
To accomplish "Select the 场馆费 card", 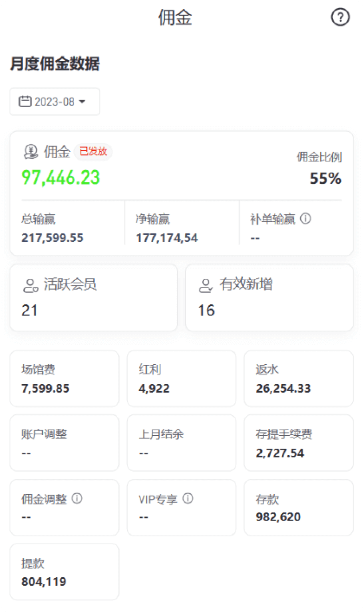I will [65, 378].
